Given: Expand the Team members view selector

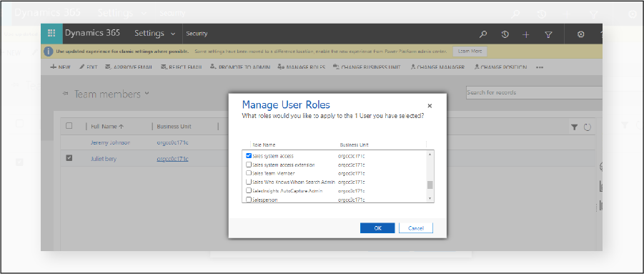Looking at the screenshot, I should point(147,94).
